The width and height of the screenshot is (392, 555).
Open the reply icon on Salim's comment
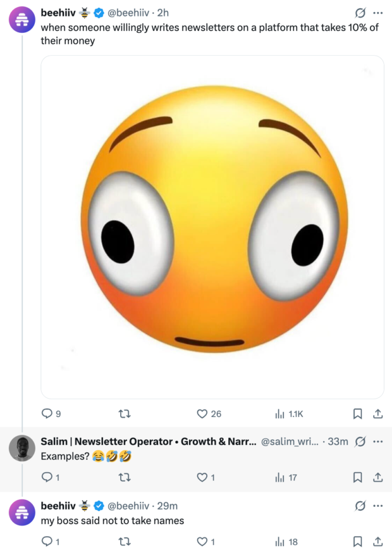[x=48, y=477]
